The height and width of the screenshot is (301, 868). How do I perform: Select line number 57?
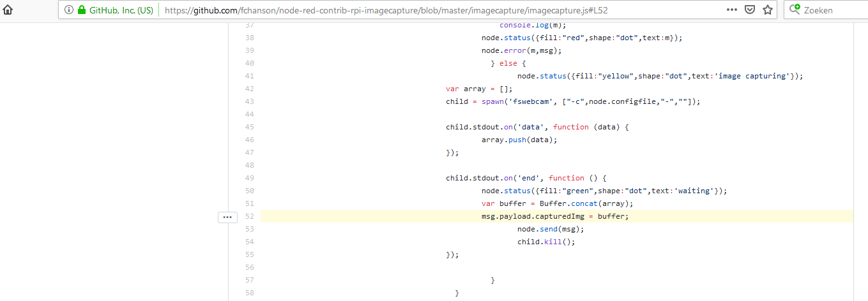point(249,280)
